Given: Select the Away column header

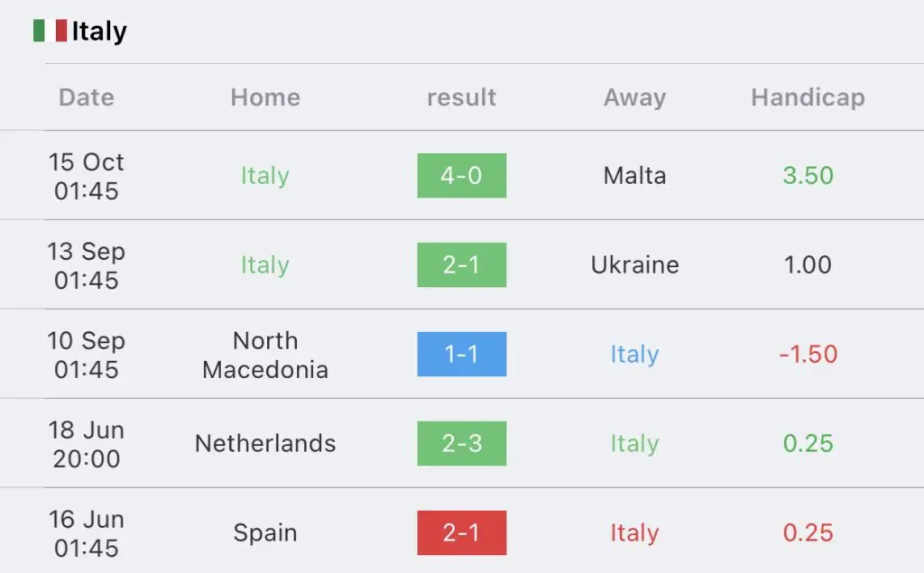Looking at the screenshot, I should (634, 97).
